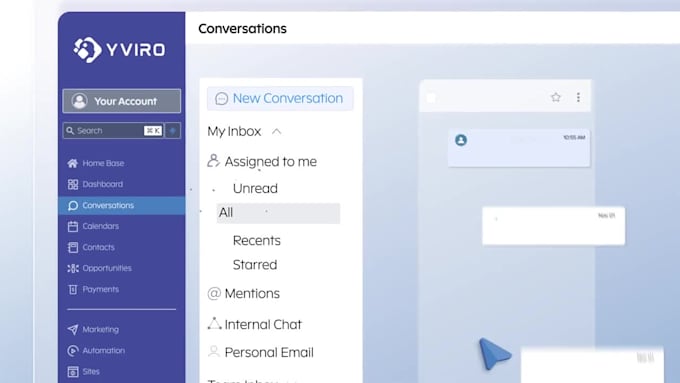Click the Home Base house icon
Screen dimensions: 680x383
(72, 163)
